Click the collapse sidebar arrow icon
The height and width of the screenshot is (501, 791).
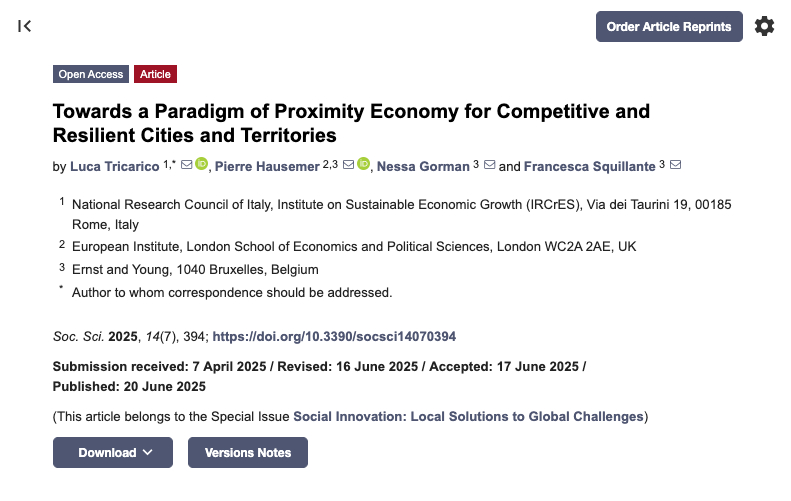point(25,26)
